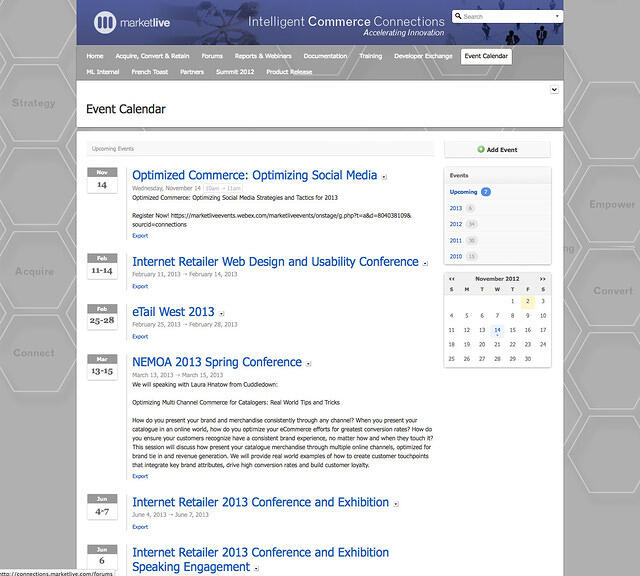The height and width of the screenshot is (576, 640).
Task: Click the Upcoming events count badge
Action: (x=486, y=192)
